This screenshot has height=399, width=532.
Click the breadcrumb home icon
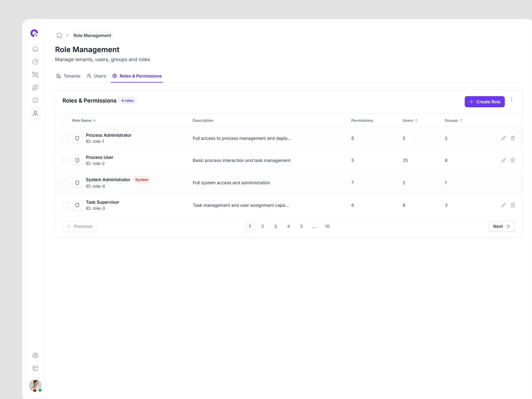click(x=60, y=35)
